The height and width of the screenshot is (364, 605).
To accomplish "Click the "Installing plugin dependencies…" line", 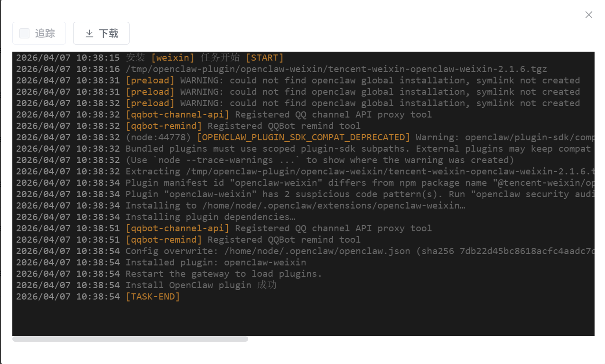I will coord(210,217).
